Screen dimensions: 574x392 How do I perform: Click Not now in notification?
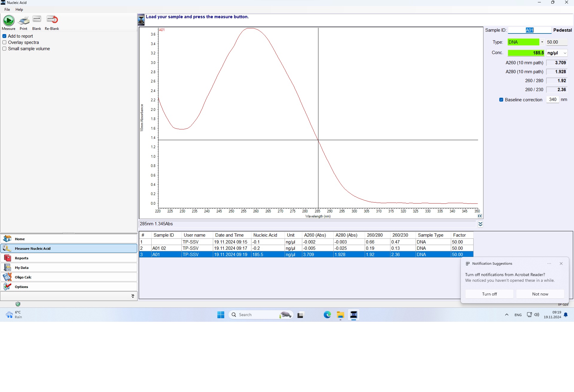(540, 294)
